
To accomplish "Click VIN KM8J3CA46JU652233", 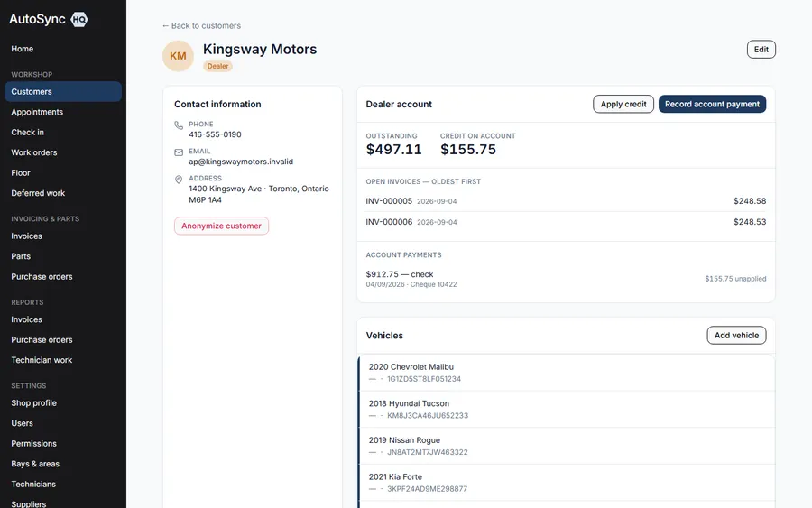I will [428, 415].
